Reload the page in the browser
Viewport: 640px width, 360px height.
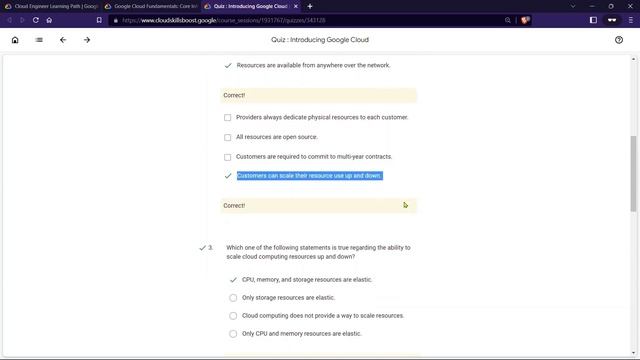[x=36, y=20]
